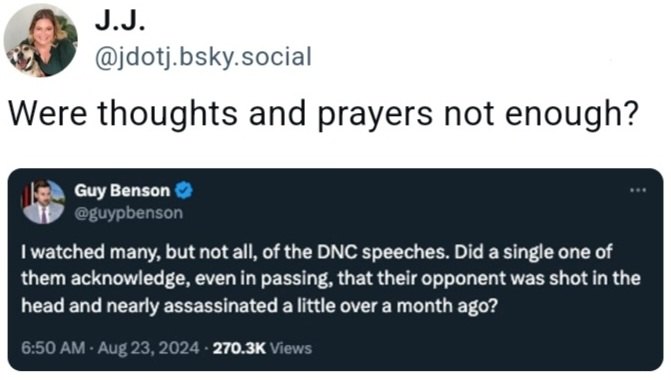Click the blue verified badge beside Guy Benson
The image size is (671, 380).
pos(184,190)
